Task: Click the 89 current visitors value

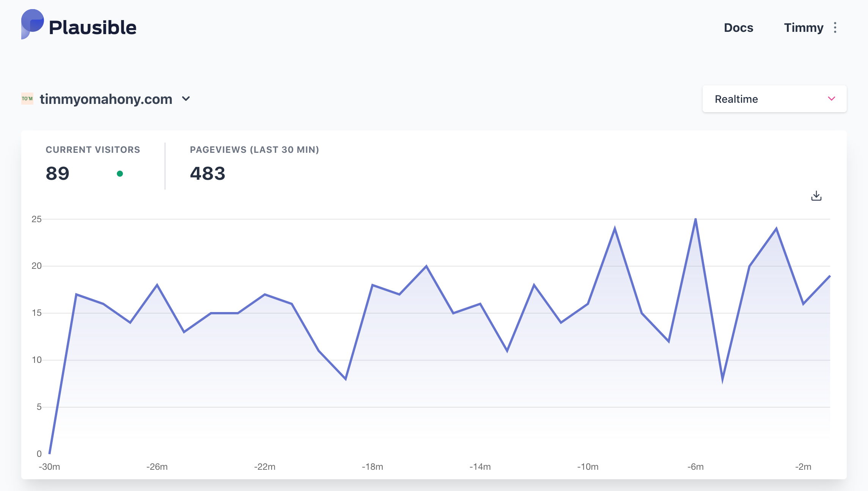Action: pyautogui.click(x=58, y=174)
